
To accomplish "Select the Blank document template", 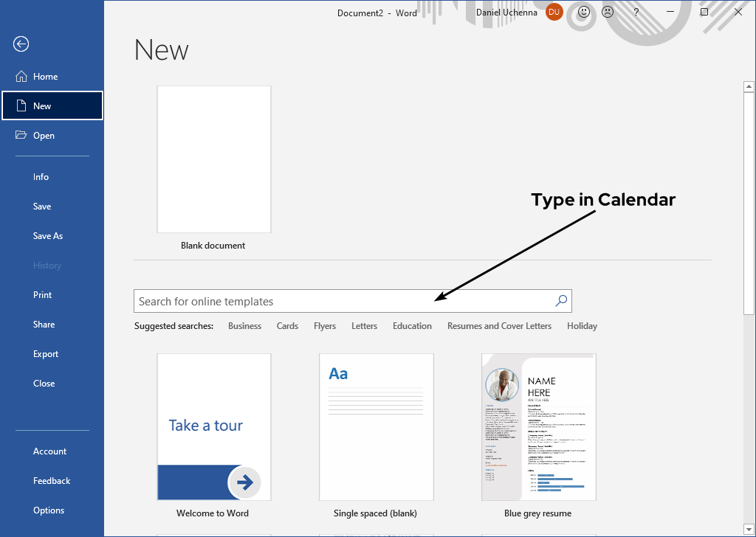I will [213, 159].
